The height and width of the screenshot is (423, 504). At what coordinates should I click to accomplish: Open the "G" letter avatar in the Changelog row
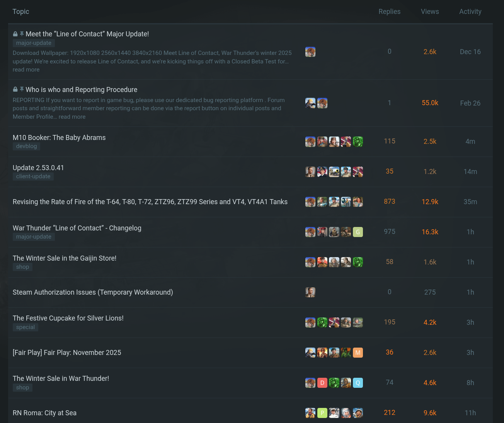tap(358, 232)
